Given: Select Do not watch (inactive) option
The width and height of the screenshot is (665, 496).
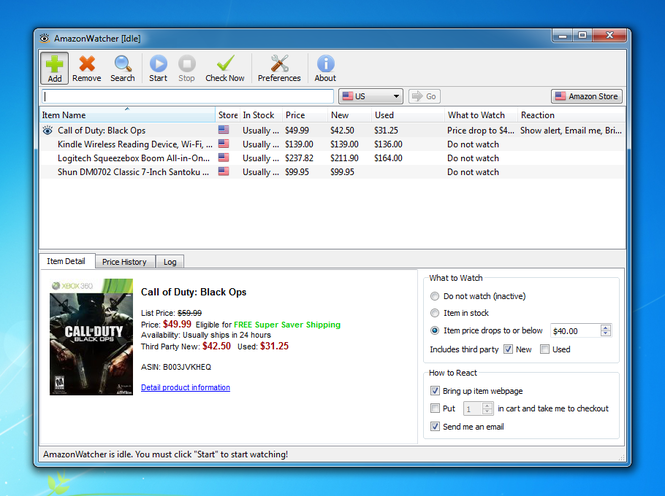Looking at the screenshot, I should tap(434, 296).
